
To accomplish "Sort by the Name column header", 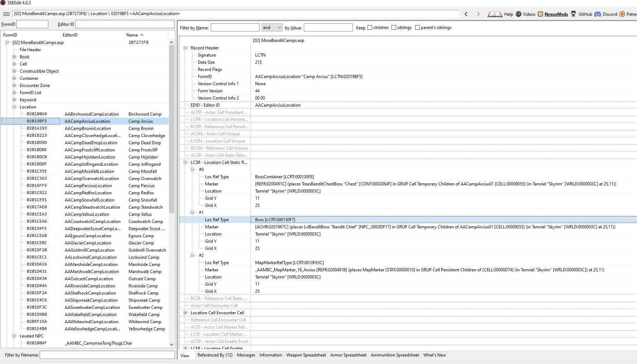I will point(146,35).
